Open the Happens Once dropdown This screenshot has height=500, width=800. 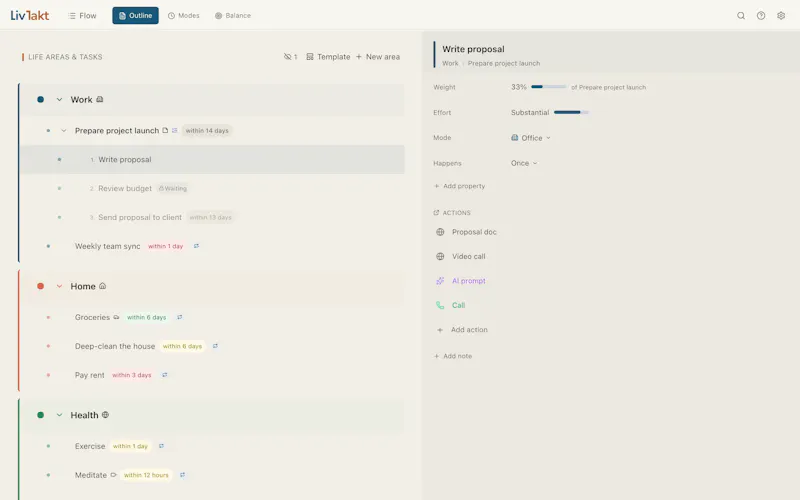click(x=524, y=163)
